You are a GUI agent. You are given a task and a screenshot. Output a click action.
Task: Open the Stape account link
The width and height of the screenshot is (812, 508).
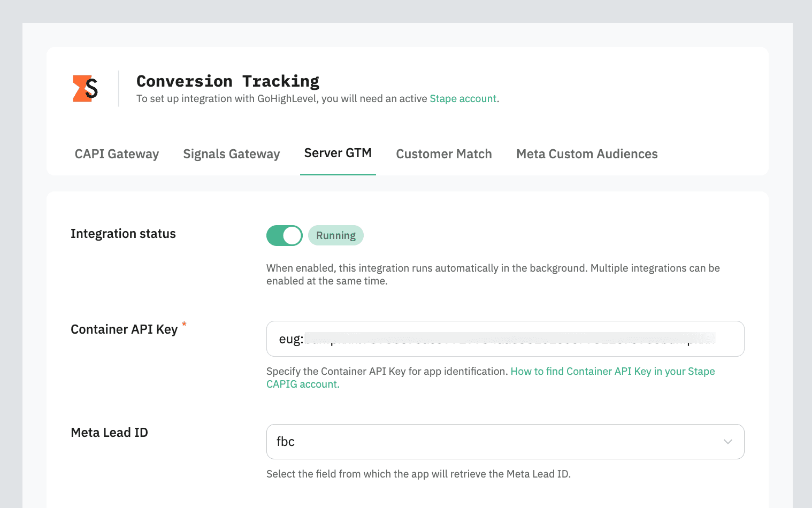click(463, 99)
